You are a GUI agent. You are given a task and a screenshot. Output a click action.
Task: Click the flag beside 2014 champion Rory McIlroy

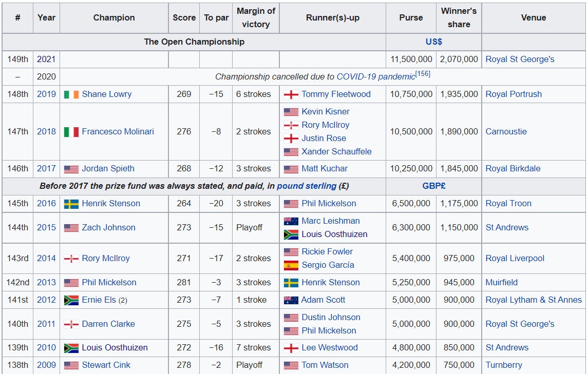point(71,259)
